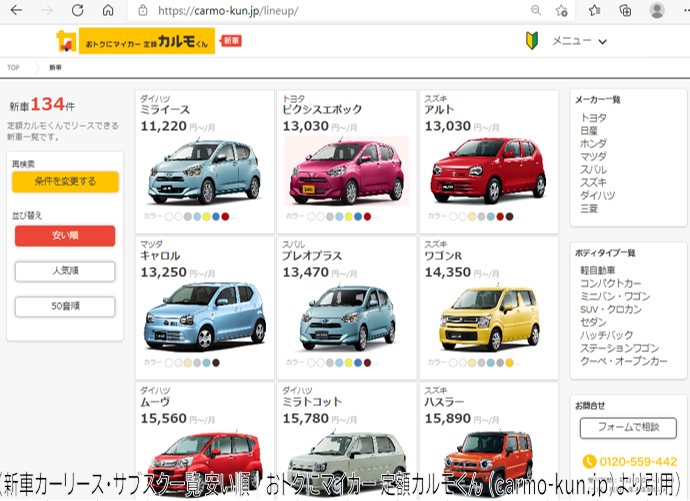Open the favorites list icon
This screenshot has width=690, height=501.
tap(595, 10)
